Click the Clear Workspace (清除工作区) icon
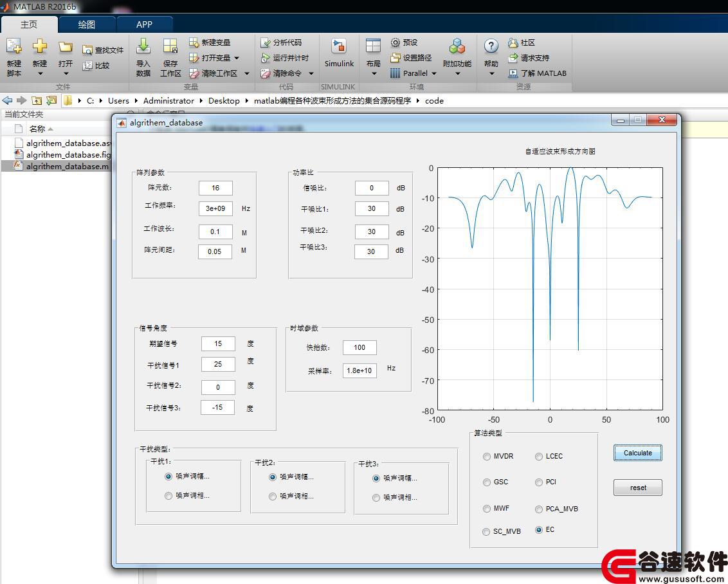The image size is (728, 584). tap(194, 73)
